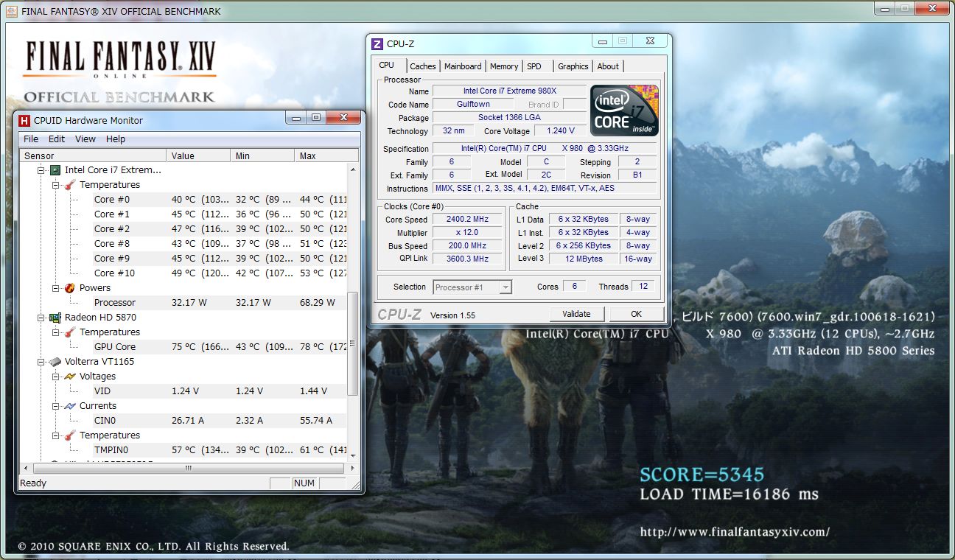Select the VID voltage row
Viewport: 955px width, 560px height.
(x=183, y=391)
